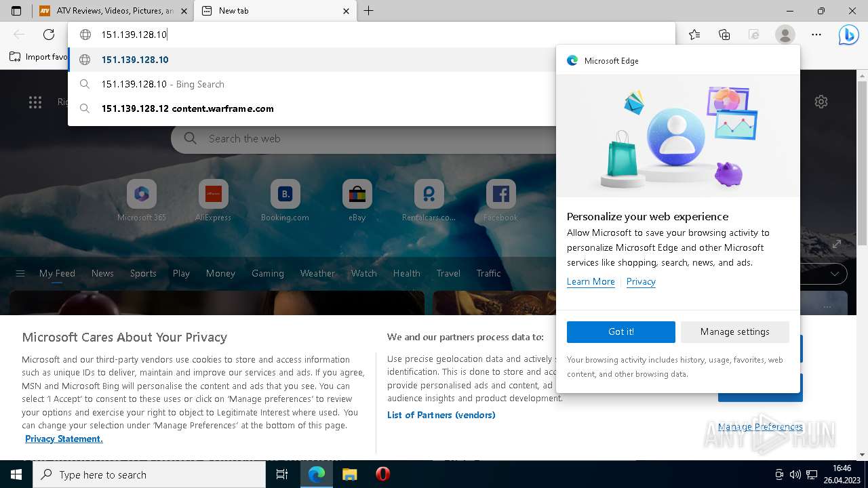The height and width of the screenshot is (488, 868).
Task: Open the feed hamburger menu
Action: (x=20, y=274)
